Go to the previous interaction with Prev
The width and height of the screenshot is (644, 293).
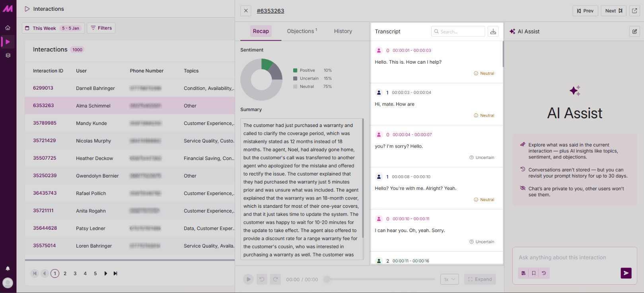tap(585, 11)
